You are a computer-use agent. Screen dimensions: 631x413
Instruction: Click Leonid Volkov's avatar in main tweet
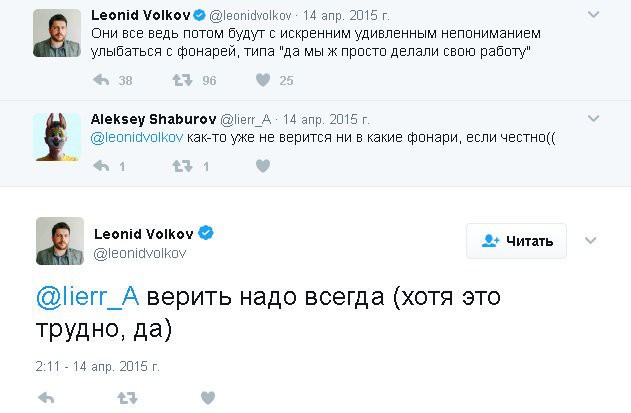point(60,241)
